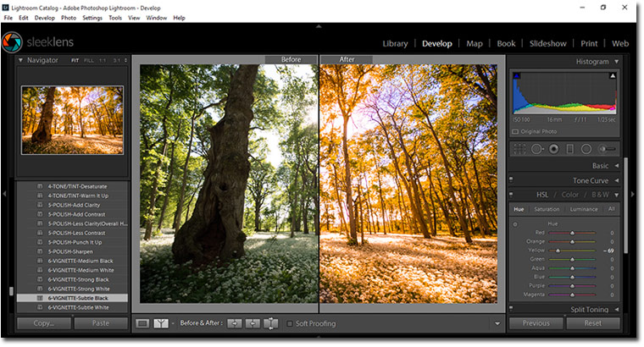
Task: Open the Settings menu
Action: 92,18
